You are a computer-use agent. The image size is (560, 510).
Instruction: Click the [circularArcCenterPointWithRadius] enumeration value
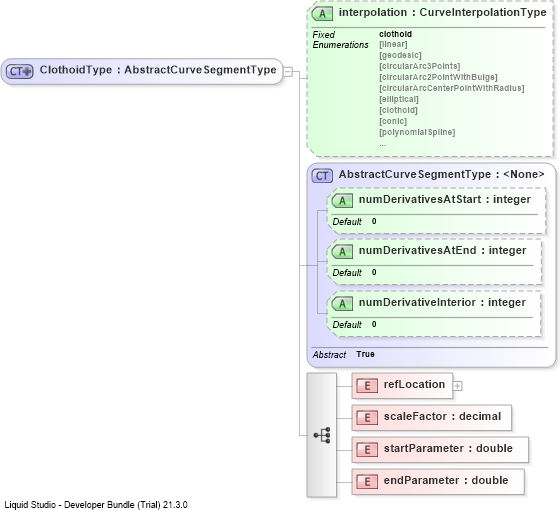(x=452, y=88)
